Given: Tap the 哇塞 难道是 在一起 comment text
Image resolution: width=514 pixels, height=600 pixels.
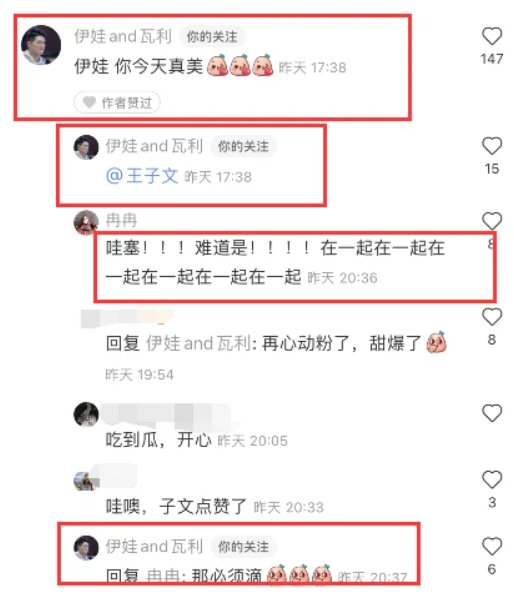Looking at the screenshot, I should [x=275, y=262].
